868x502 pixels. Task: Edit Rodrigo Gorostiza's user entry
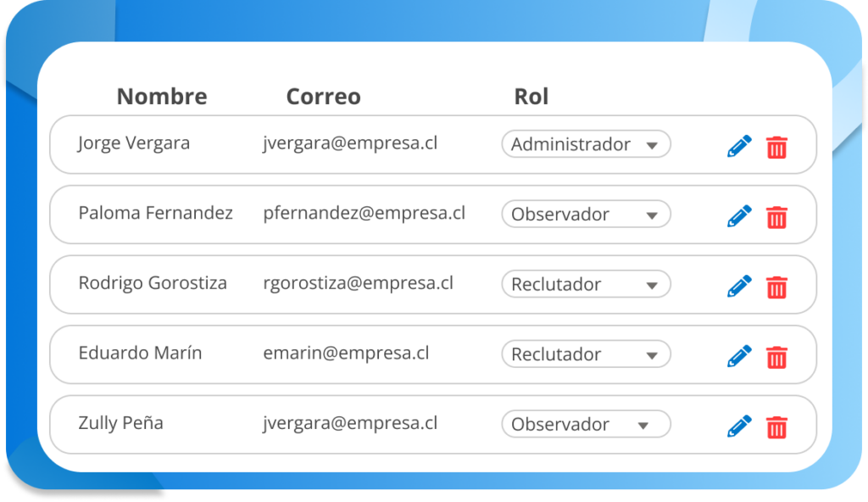coord(739,286)
